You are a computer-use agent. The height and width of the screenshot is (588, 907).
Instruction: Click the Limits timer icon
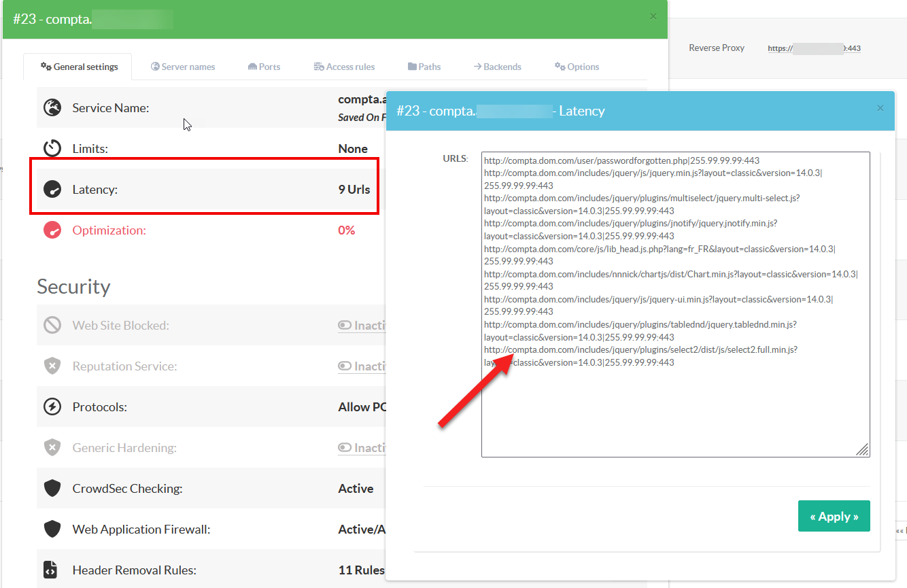[52, 148]
